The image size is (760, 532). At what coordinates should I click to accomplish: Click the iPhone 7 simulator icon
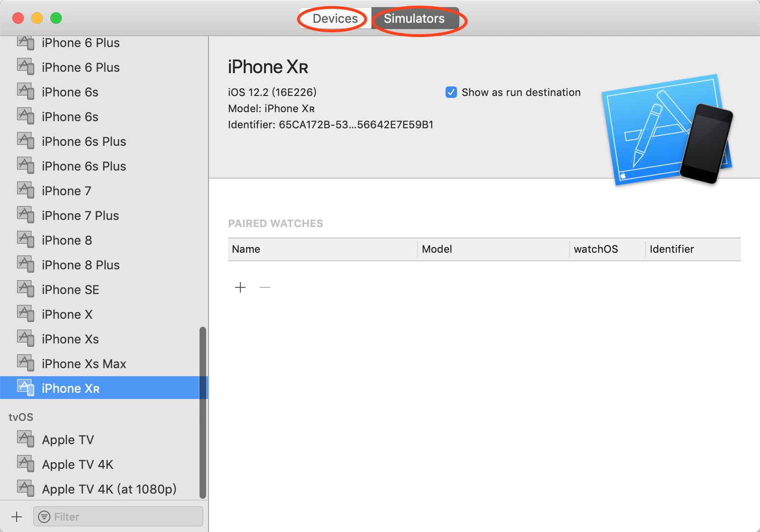[26, 190]
